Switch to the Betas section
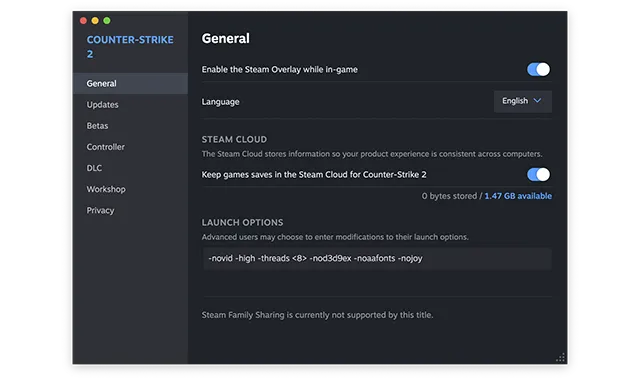Image resolution: width=640 pixels, height=380 pixels. 130,126
